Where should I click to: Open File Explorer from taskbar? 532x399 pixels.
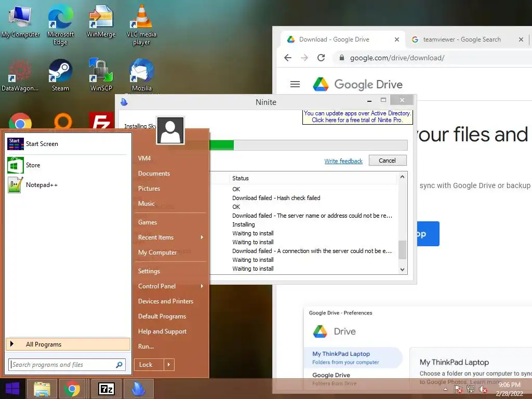coord(42,389)
